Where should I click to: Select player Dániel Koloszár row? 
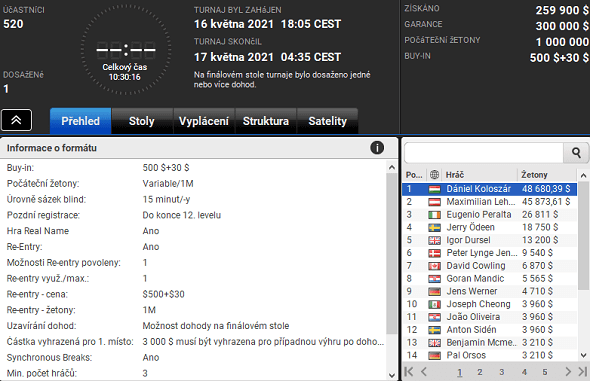click(x=489, y=189)
